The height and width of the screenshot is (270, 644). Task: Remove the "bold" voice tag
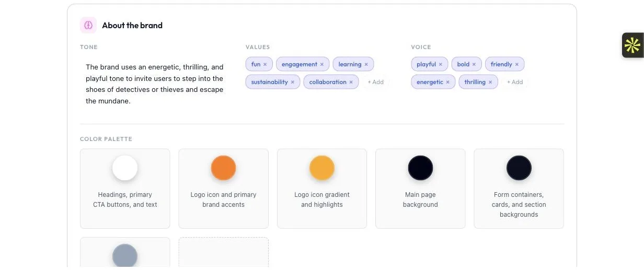474,64
